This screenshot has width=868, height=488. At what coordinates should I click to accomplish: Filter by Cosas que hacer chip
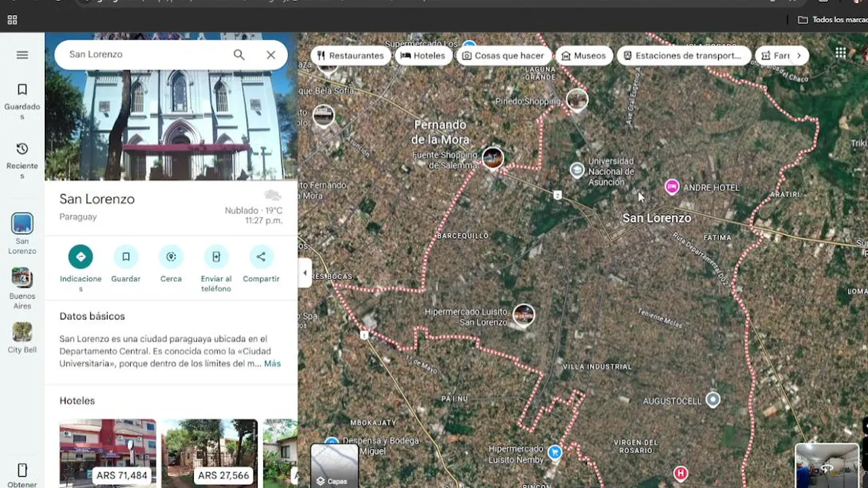tap(503, 56)
